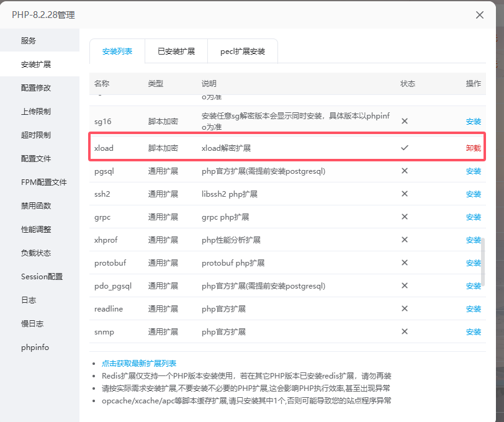504x422 pixels.
Task: Install the protobuf extension
Action: click(x=473, y=263)
